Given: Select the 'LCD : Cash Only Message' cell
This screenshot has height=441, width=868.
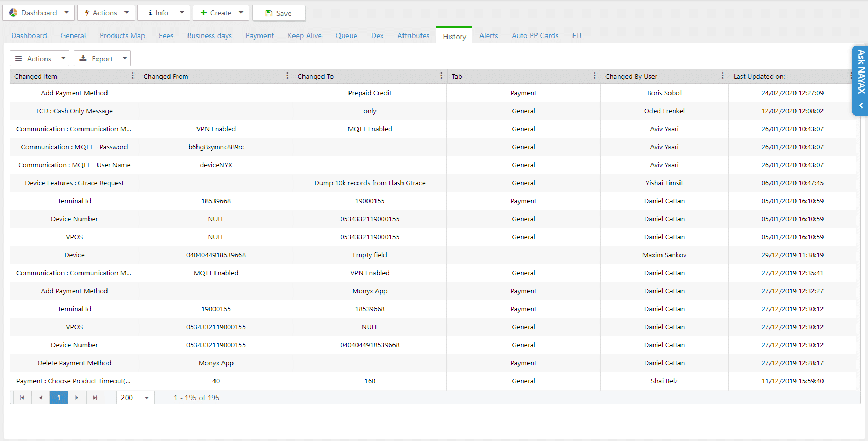Looking at the screenshot, I should [74, 111].
